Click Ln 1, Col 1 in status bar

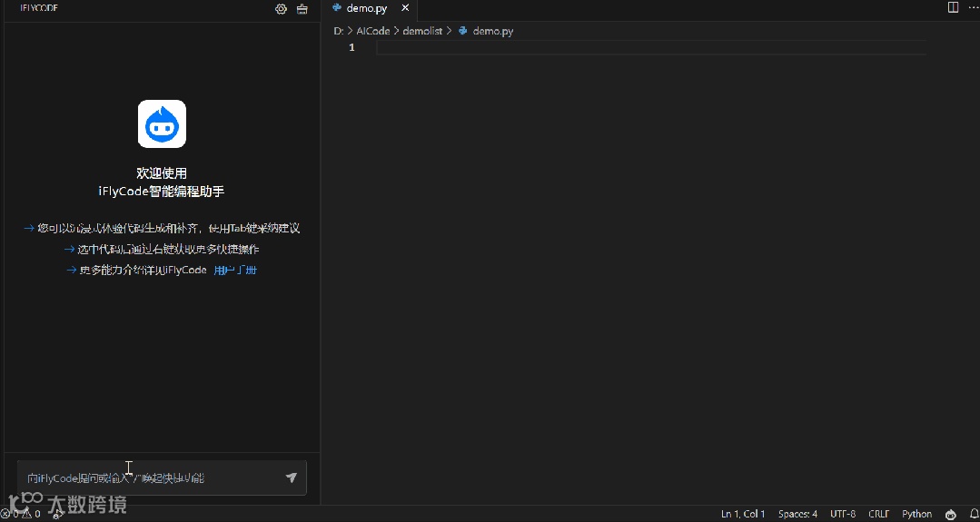click(743, 515)
